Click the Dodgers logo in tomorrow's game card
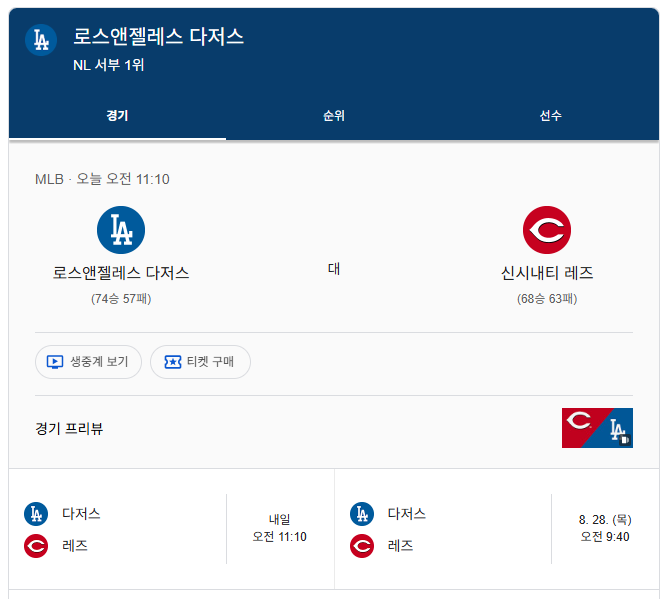Image resolution: width=669 pixels, height=599 pixels. (36, 514)
